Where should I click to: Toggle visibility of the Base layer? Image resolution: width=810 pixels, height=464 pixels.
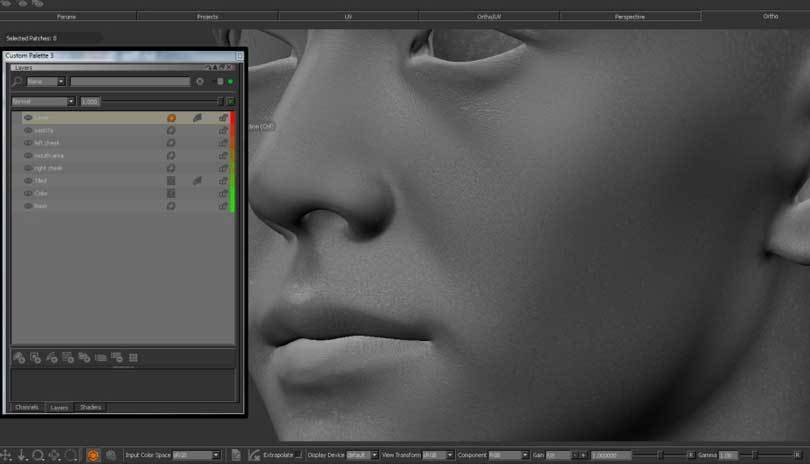pos(28,206)
